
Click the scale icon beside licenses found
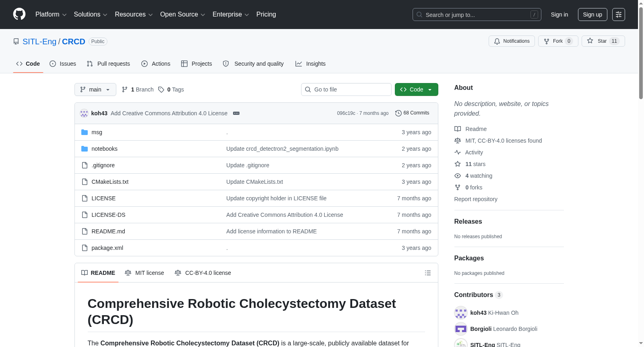pos(458,141)
